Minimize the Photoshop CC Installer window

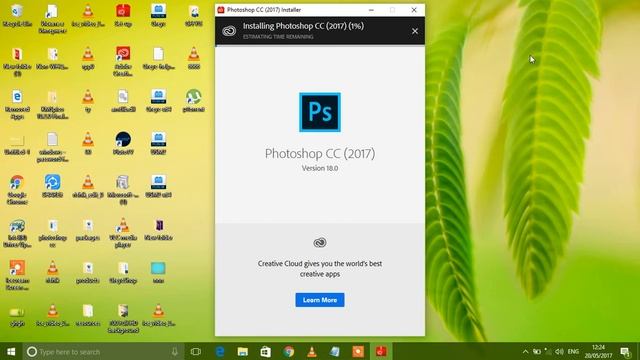pyautogui.click(x=371, y=10)
